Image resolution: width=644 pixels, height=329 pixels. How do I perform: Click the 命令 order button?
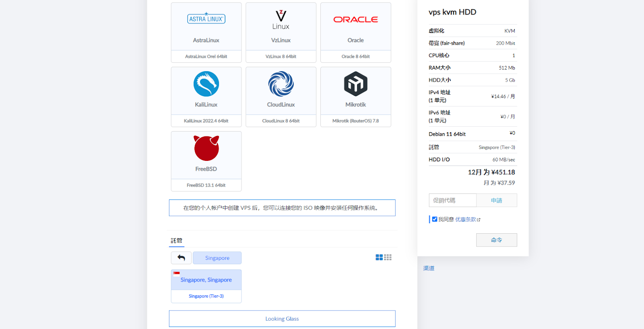[x=496, y=240]
